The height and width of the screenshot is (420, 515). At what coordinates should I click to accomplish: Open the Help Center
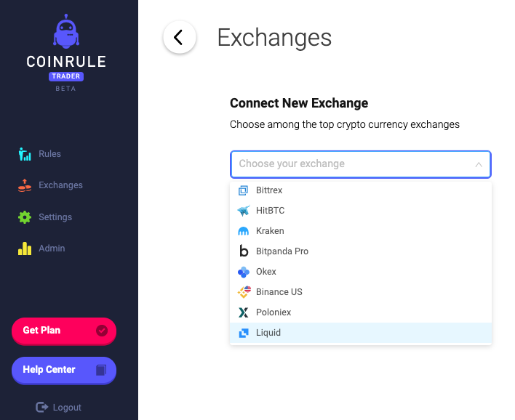point(64,370)
